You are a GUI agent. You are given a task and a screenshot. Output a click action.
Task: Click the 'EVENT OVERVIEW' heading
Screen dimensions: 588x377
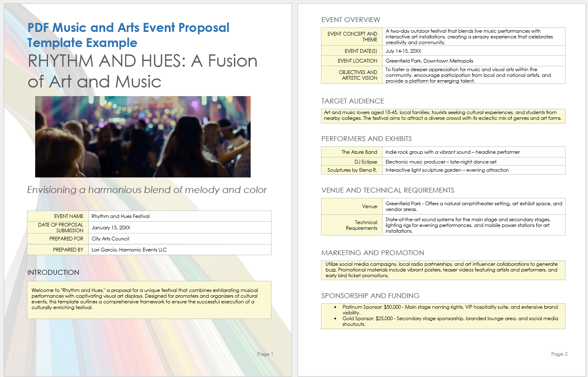[350, 20]
